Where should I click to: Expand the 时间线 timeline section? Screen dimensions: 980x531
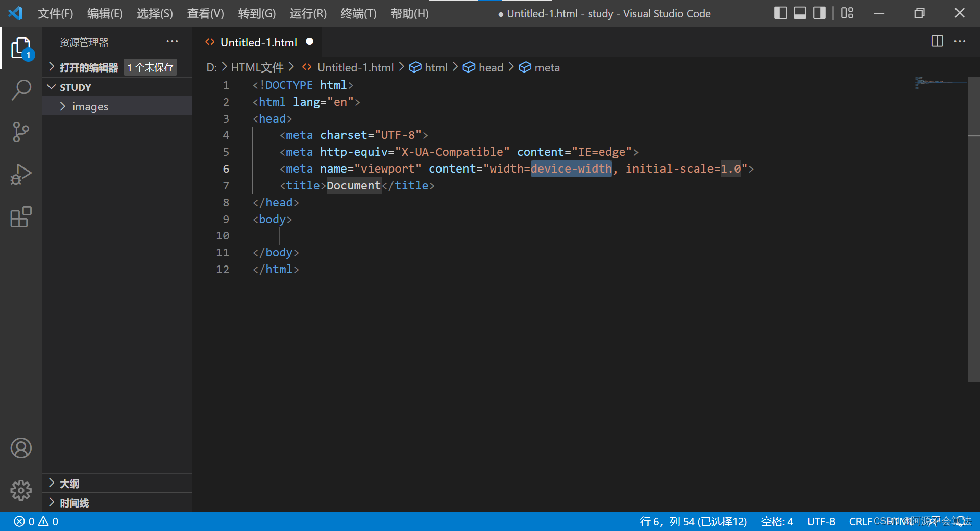(x=117, y=503)
